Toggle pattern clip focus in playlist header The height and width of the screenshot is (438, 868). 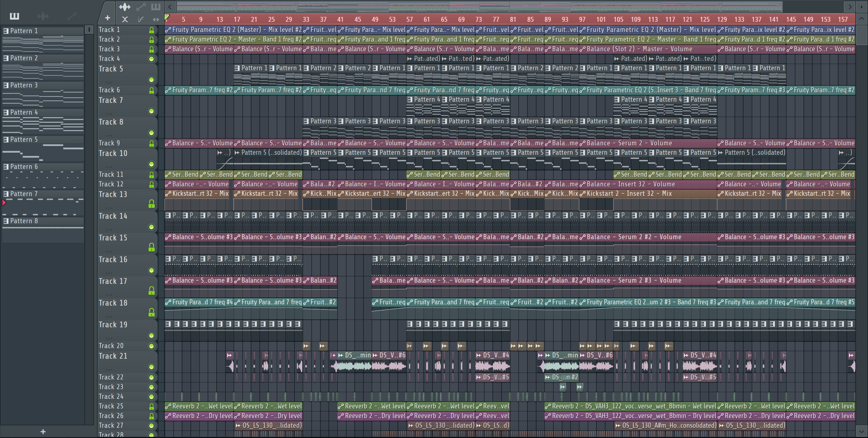pos(156,7)
